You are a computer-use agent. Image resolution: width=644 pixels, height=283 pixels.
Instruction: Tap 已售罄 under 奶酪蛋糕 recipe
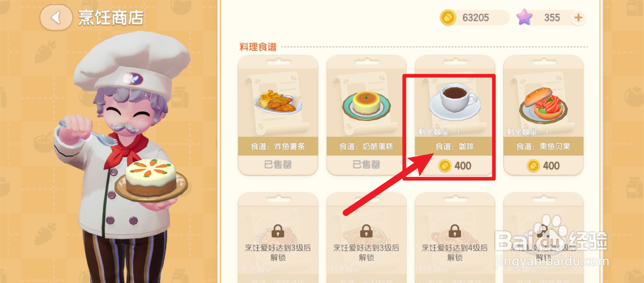coord(366,165)
